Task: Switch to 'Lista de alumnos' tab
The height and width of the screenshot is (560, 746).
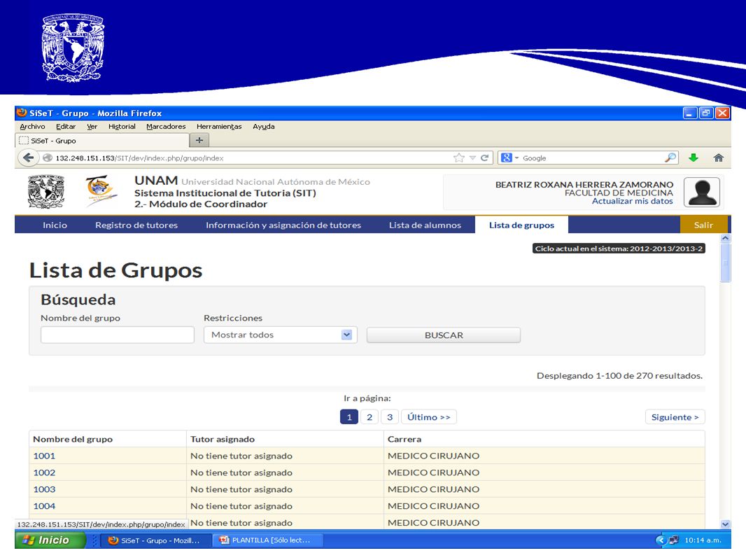Action: tap(425, 225)
